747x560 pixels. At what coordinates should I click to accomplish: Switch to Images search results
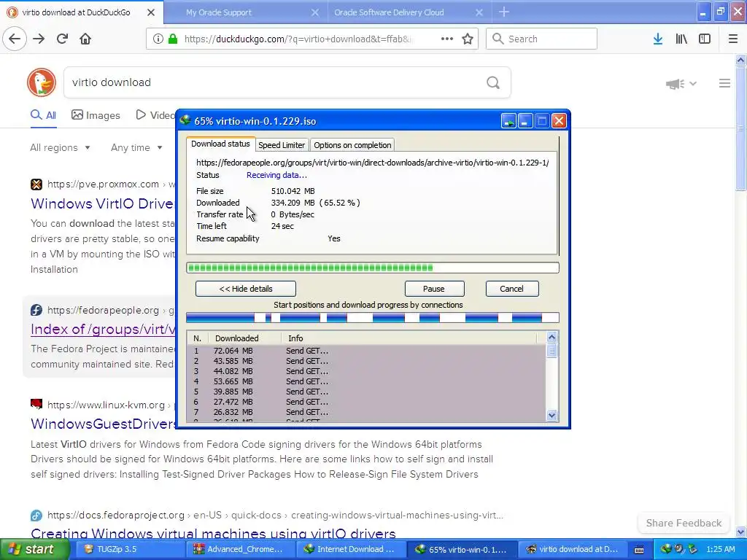tap(96, 115)
